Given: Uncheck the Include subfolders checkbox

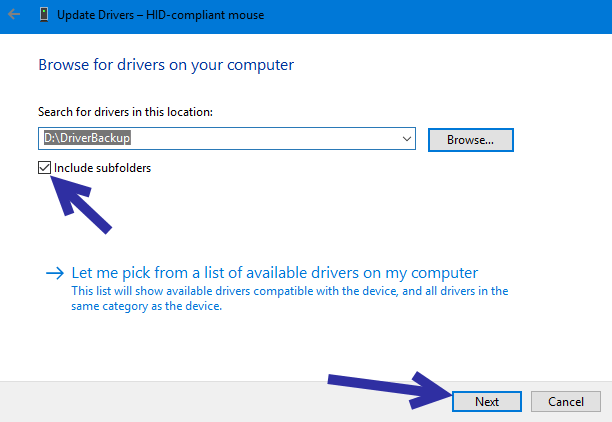Looking at the screenshot, I should pos(44,167).
